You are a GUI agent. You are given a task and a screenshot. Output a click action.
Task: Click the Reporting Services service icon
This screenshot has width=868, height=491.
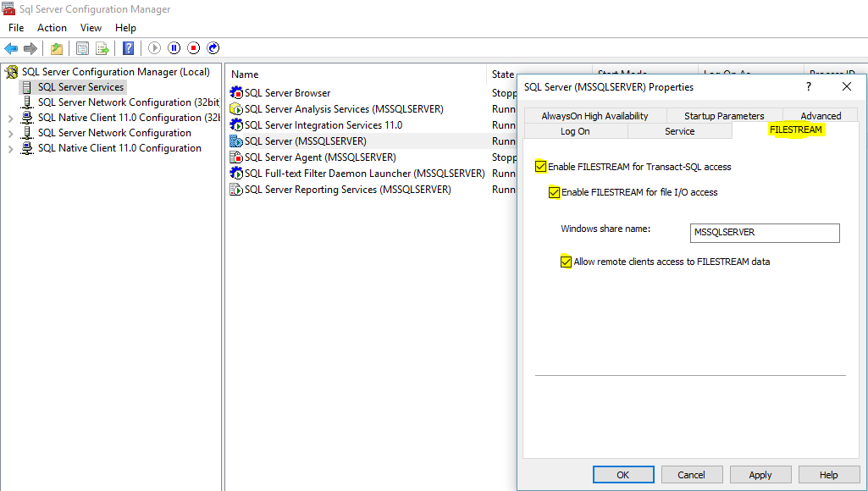point(236,190)
